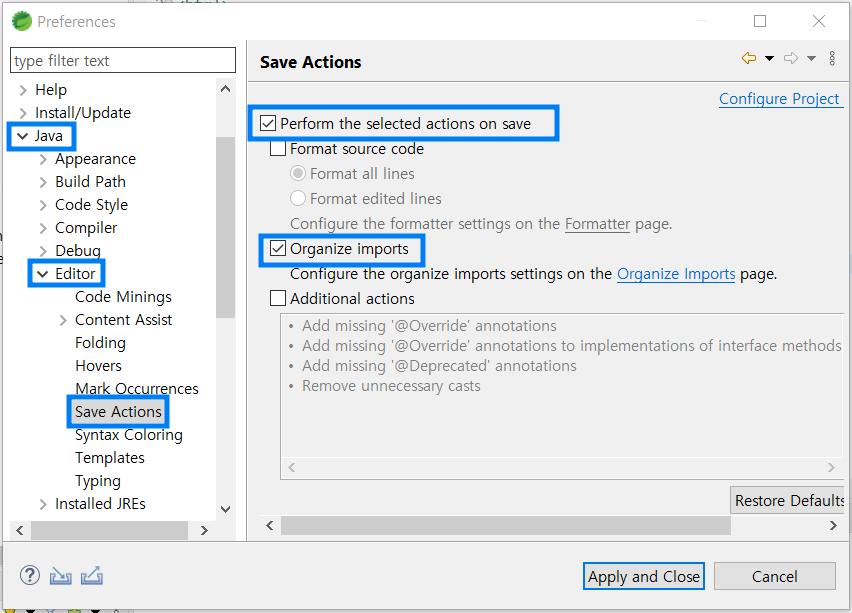Open back history dropdown arrow
This screenshot has width=852, height=613.
[x=769, y=58]
